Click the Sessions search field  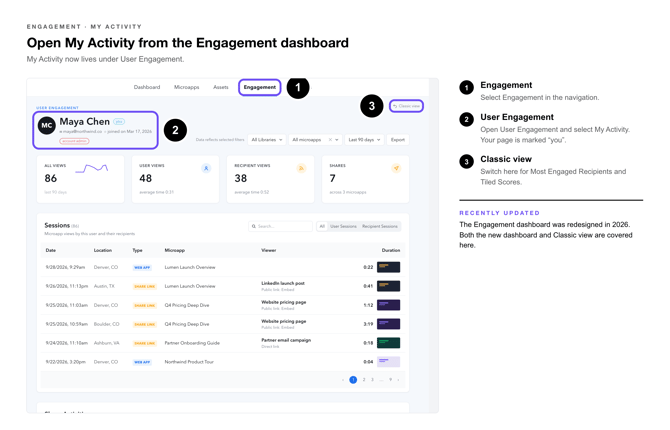280,226
